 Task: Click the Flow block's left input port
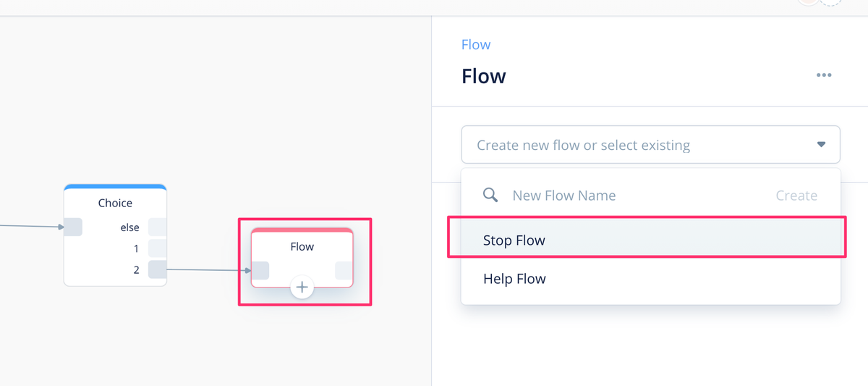click(x=260, y=271)
